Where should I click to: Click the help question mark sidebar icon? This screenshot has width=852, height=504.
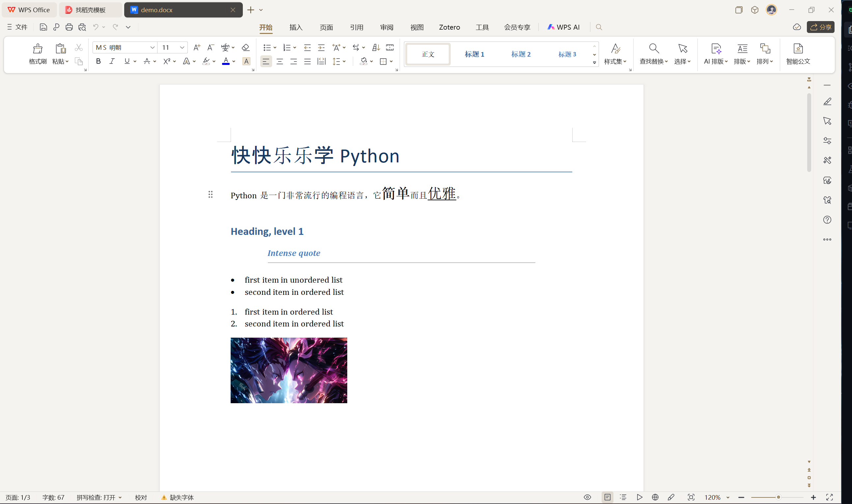pos(827,220)
